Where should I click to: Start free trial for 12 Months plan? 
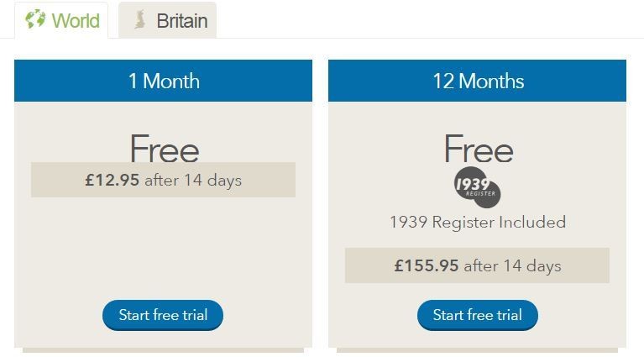click(477, 315)
